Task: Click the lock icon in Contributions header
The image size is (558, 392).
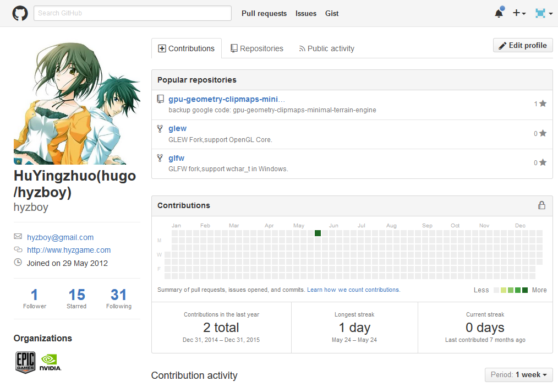Action: coord(541,205)
